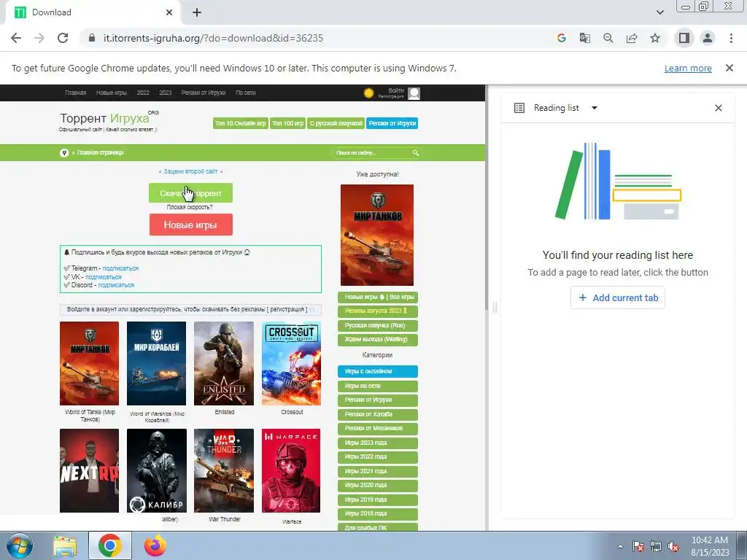Open Enlisted game thumbnail
747x560 pixels.
[x=224, y=363]
